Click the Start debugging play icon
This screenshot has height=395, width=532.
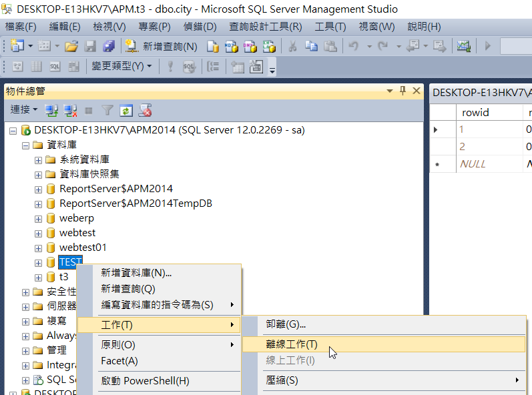tap(488, 46)
